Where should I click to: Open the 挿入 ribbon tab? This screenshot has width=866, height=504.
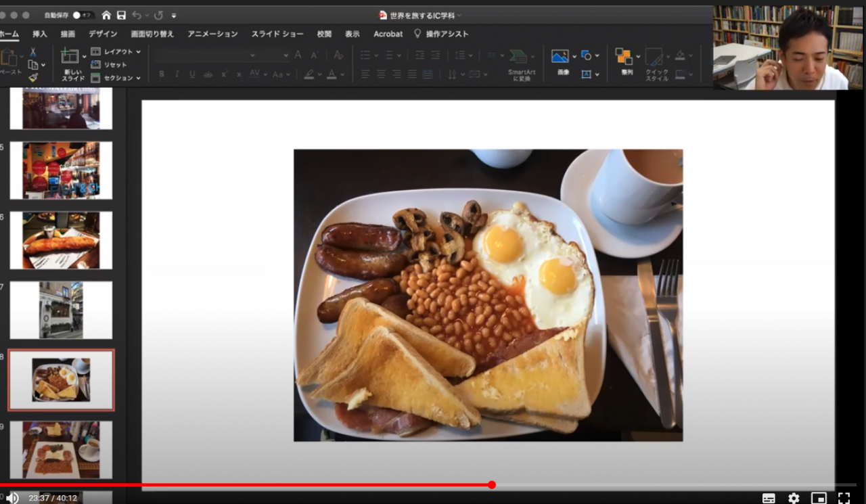point(40,34)
